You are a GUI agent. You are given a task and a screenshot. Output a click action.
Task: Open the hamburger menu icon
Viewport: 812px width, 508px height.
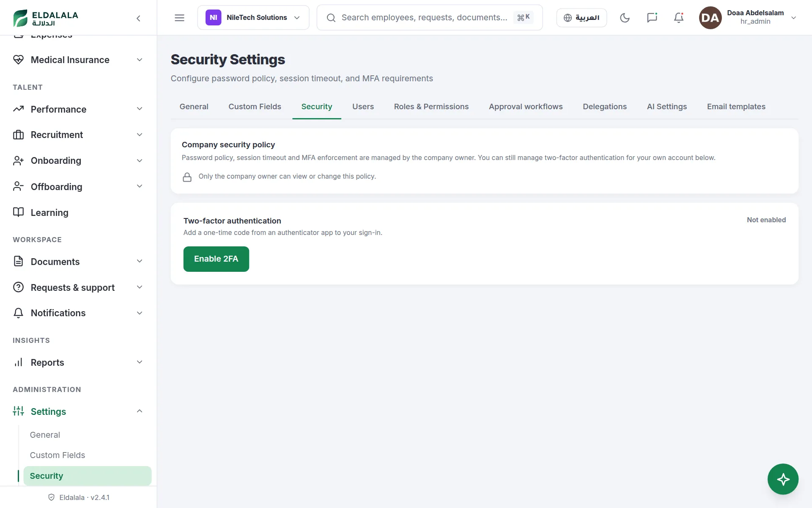179,18
